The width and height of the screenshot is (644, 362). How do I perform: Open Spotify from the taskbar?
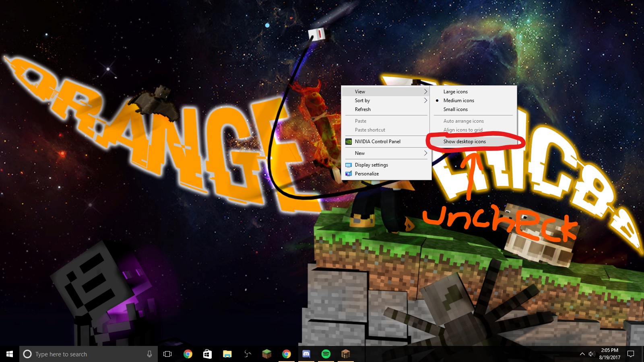point(326,354)
